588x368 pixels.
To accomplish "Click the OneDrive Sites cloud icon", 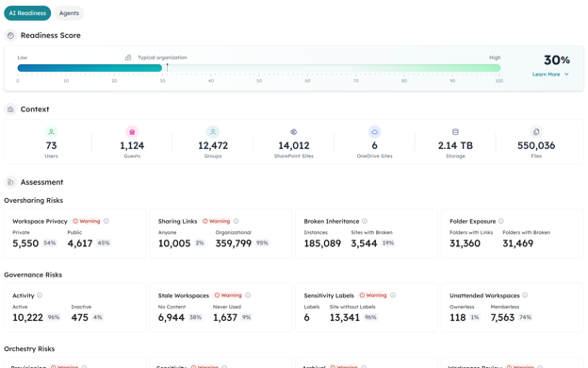I will [x=375, y=132].
